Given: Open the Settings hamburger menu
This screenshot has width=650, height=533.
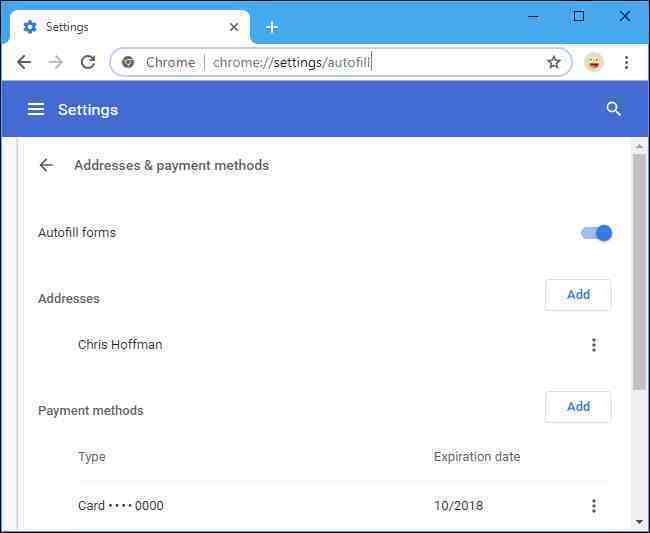Looking at the screenshot, I should click(36, 109).
